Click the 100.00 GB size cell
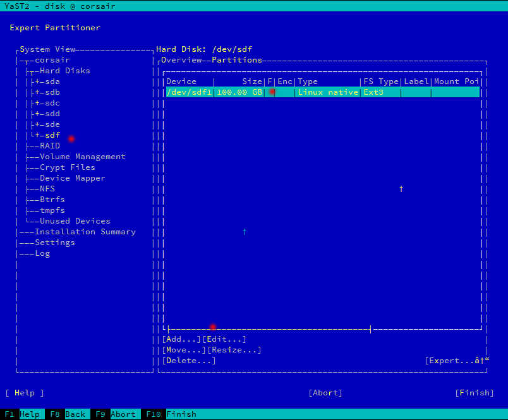 (239, 92)
